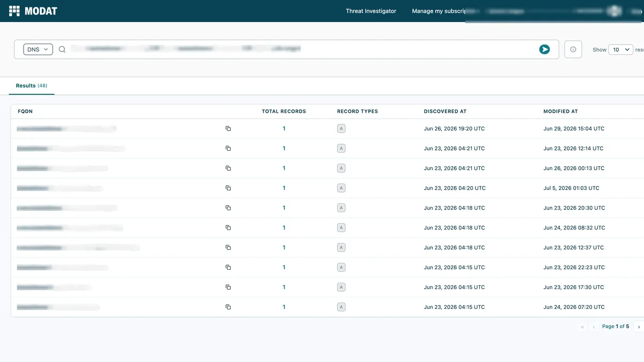Viewport: 644px width, 362px height.
Task: Click the MODAT logo
Action: 33,11
